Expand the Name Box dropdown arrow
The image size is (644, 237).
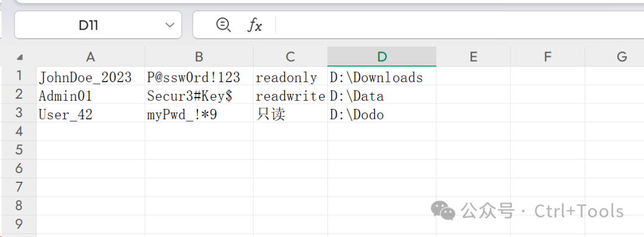[x=169, y=26]
